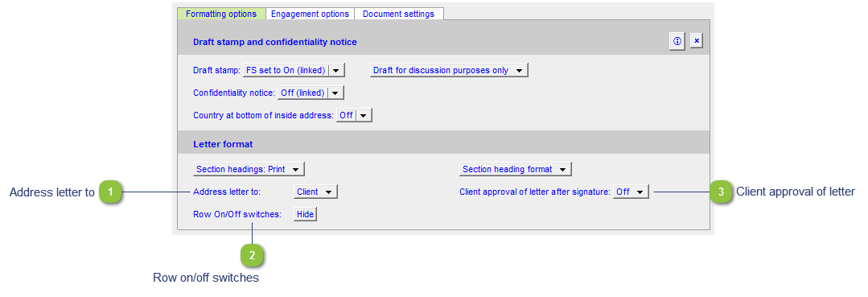Open Section headings: Print dropdown

click(x=249, y=169)
